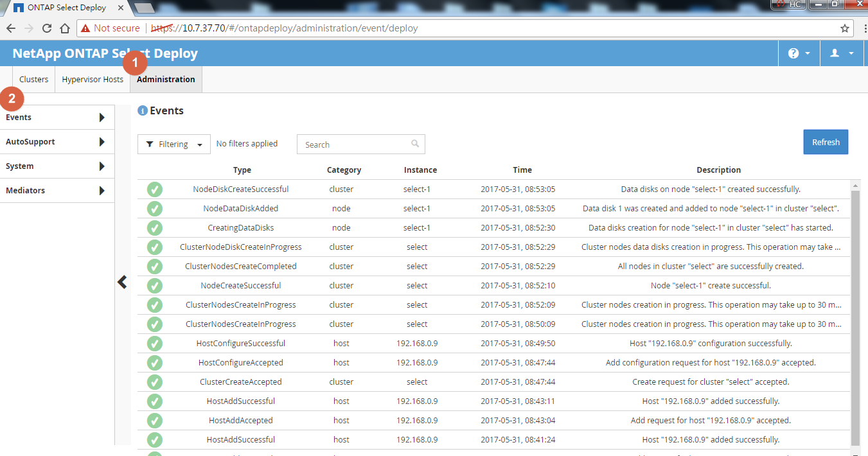Select the Administration tab
The width and height of the screenshot is (868, 456).
166,80
